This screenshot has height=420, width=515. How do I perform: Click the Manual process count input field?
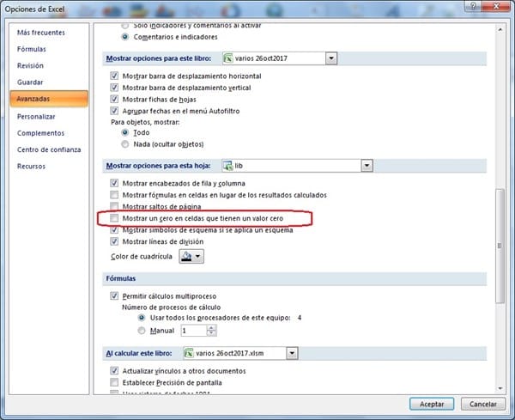[x=194, y=331]
